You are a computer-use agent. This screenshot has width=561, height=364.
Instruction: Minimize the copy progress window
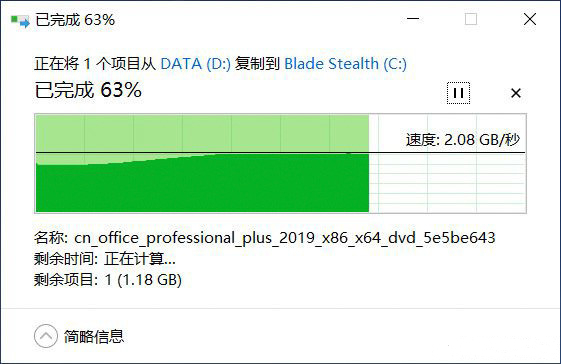click(413, 19)
